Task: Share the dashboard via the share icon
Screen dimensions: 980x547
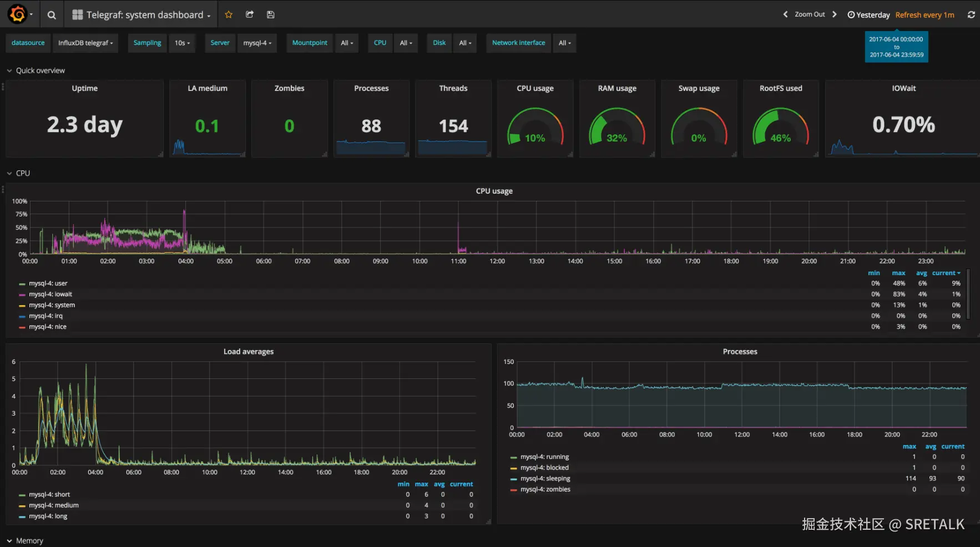Action: 249,14
